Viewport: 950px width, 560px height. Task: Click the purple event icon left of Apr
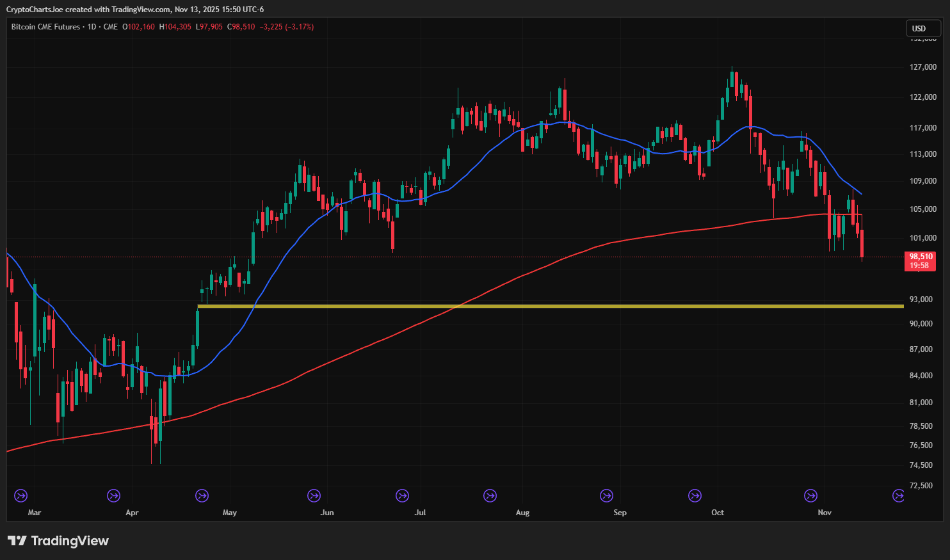click(x=113, y=495)
